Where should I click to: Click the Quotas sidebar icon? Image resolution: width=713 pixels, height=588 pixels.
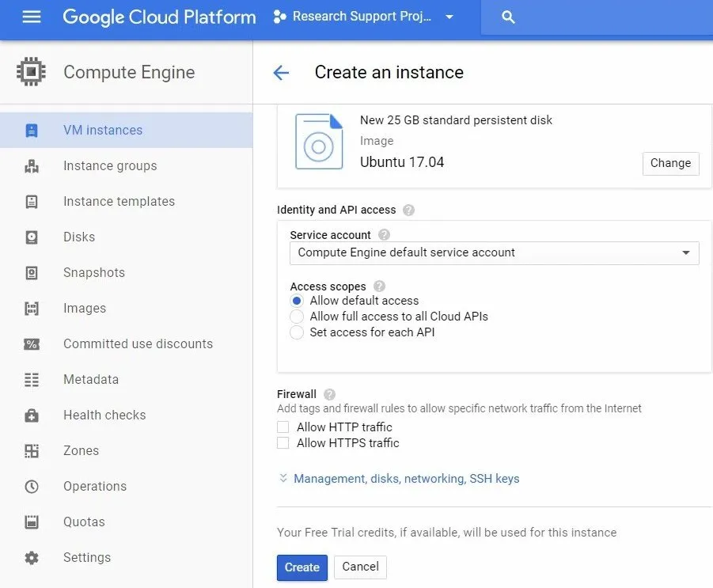(x=32, y=522)
